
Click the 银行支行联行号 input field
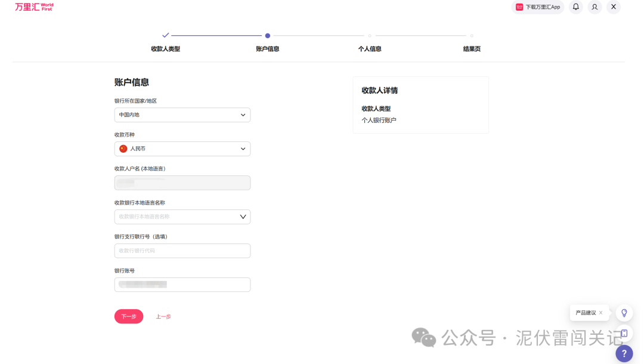pos(182,250)
